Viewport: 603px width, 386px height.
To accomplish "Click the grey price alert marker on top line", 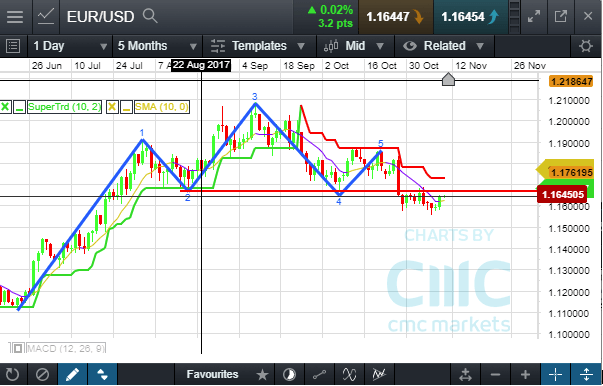I will [448, 80].
